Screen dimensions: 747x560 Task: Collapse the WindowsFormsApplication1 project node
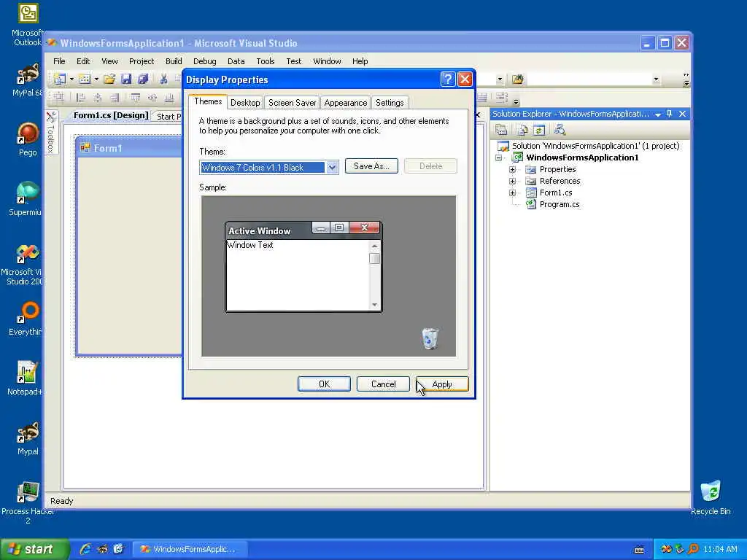pyautogui.click(x=498, y=157)
